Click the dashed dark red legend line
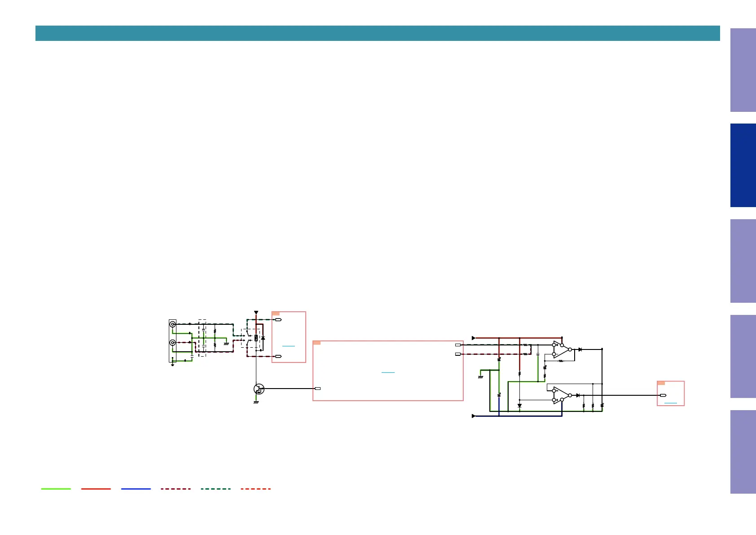756x535 pixels. [176, 489]
